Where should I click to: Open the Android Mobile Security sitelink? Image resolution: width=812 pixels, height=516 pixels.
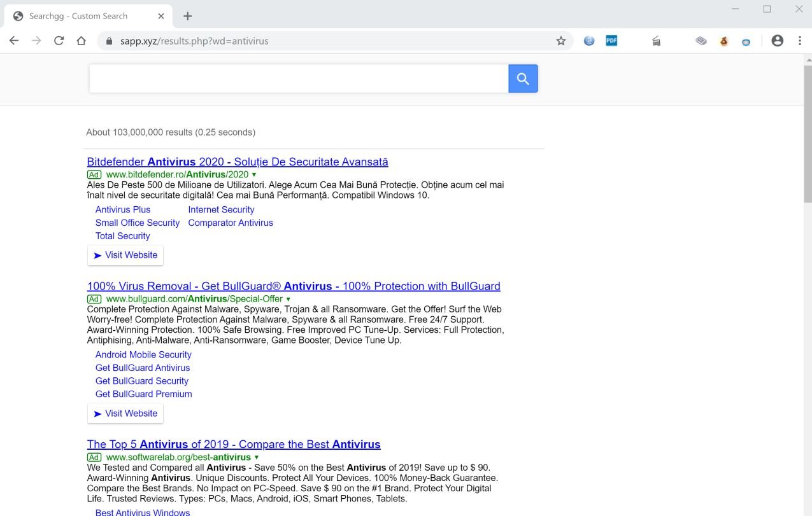(x=143, y=354)
